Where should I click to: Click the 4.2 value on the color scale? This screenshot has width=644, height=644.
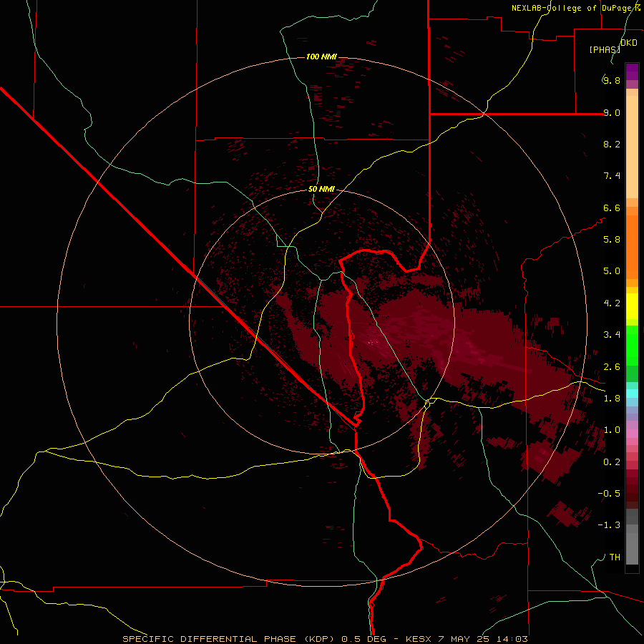(612, 303)
